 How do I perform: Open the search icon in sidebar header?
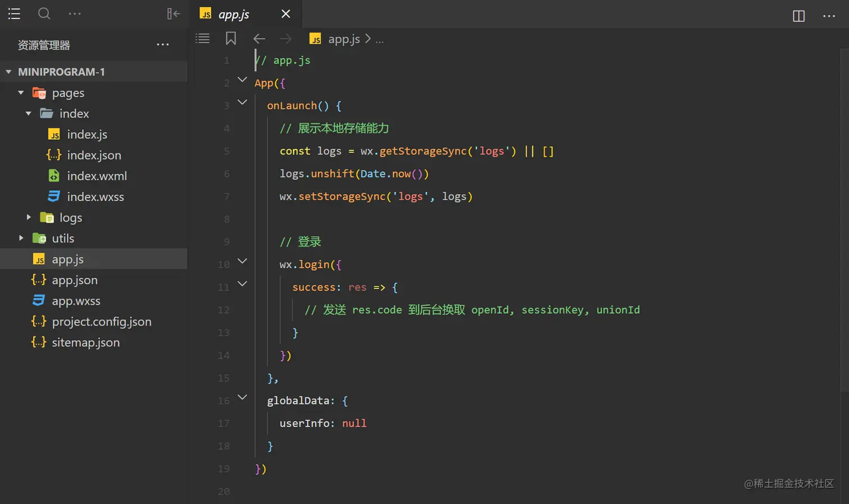44,13
